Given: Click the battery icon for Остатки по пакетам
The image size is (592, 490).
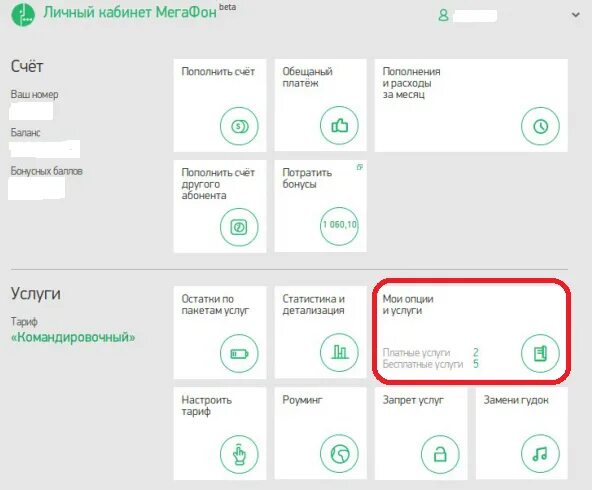Looking at the screenshot, I should pos(239,353).
